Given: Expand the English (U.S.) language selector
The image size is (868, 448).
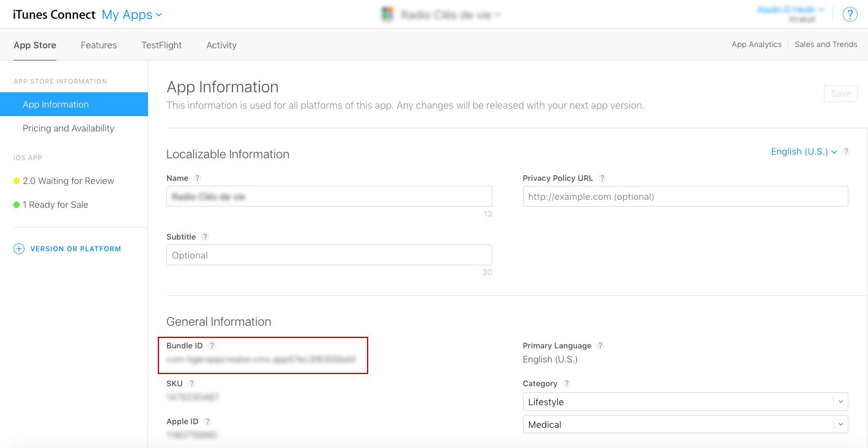Looking at the screenshot, I should (x=804, y=152).
